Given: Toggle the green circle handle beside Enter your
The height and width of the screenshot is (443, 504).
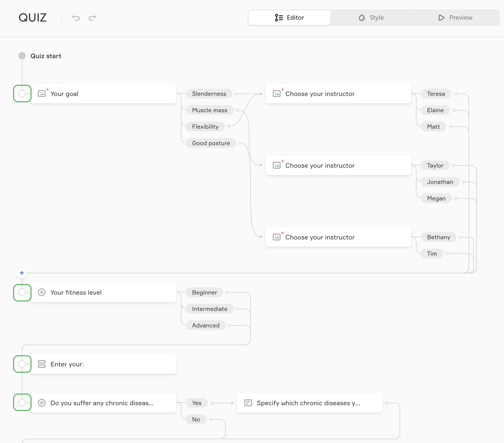Looking at the screenshot, I should pyautogui.click(x=22, y=364).
